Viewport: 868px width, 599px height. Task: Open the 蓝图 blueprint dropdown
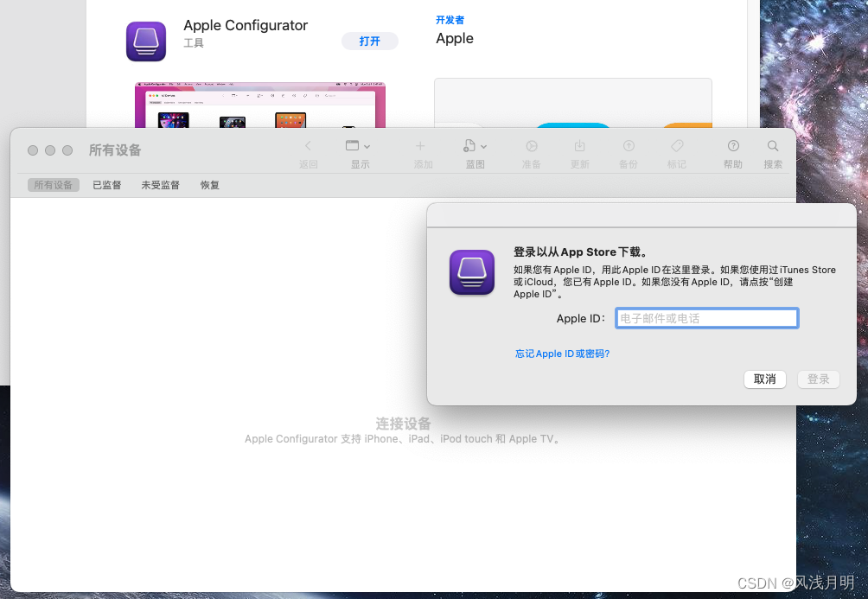coord(475,146)
